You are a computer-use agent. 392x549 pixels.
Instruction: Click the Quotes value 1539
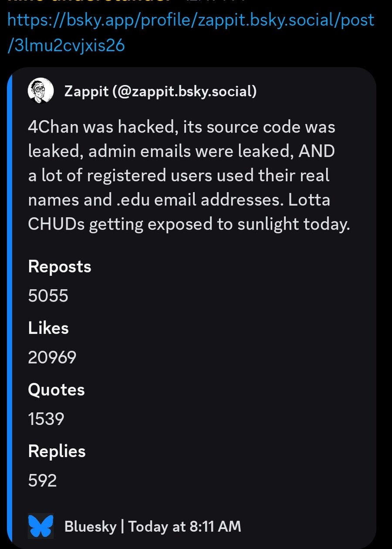click(x=46, y=419)
